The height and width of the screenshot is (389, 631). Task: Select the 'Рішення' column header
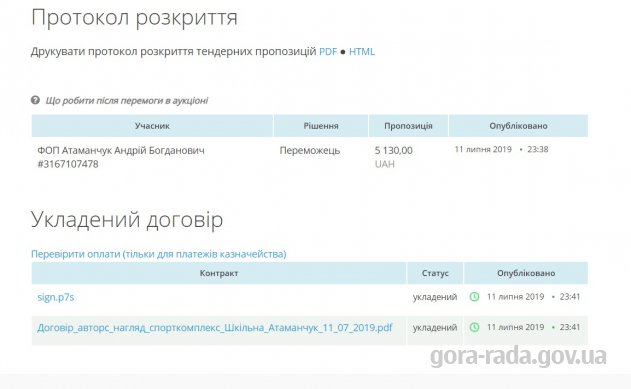(321, 126)
